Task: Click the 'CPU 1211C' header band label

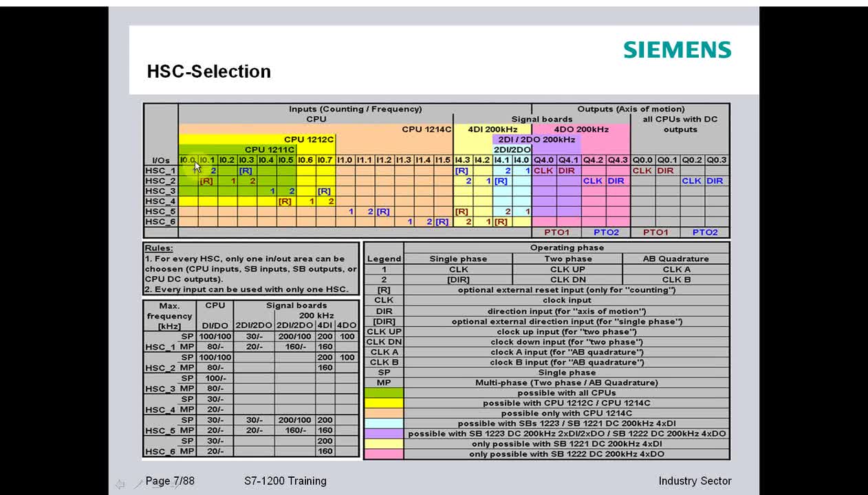Action: click(270, 150)
